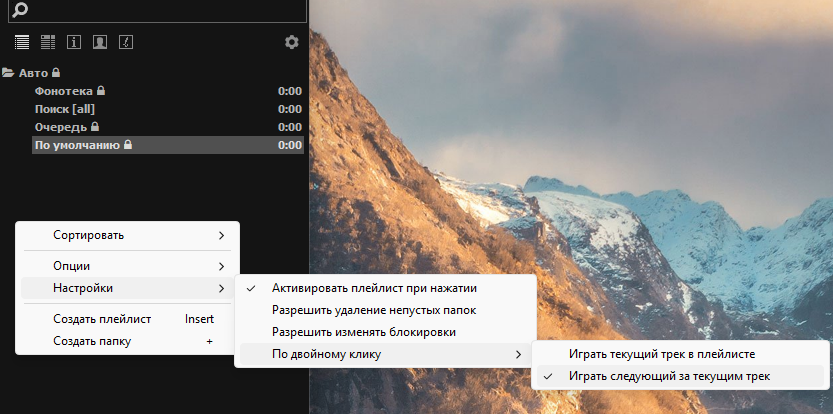Click the 0:00 duration of Поиск [all]
Screen dimensions: 833x414
(x=290, y=109)
